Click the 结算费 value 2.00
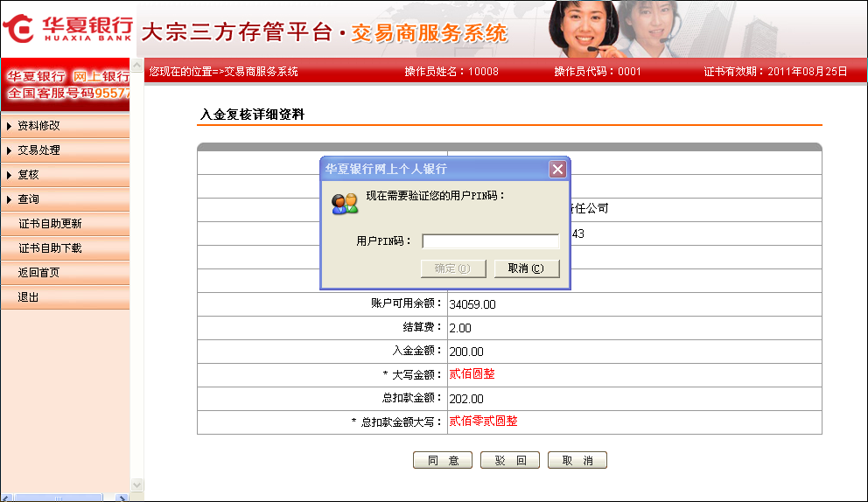Screen dimensions: 868x502 point(460,328)
